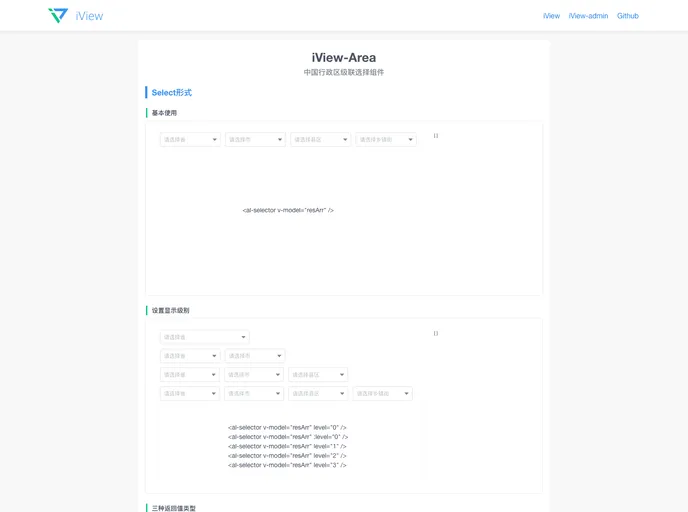The image size is (688, 512).
Task: Click the iView triangle logo icon
Action: click(x=58, y=15)
